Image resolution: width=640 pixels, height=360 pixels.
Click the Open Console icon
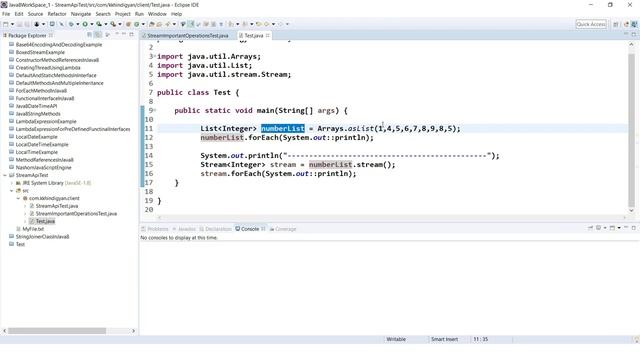tap(612, 228)
